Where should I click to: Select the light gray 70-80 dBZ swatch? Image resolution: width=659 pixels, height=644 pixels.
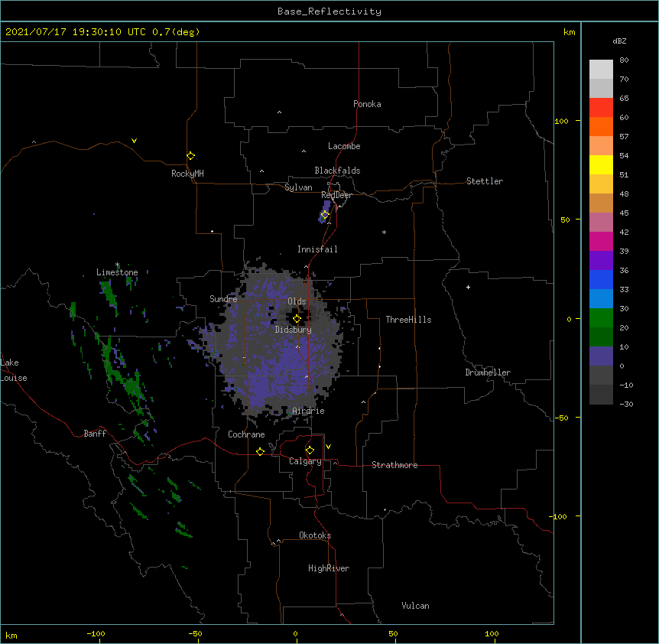click(x=601, y=69)
